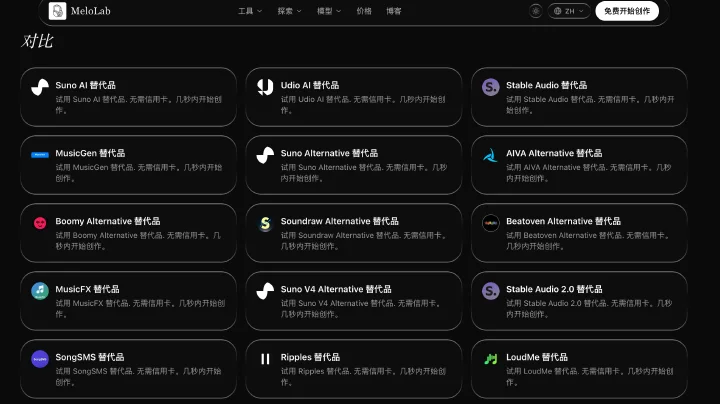Open the Udio AI 替代品 title link
720x404 pixels.
pyautogui.click(x=310, y=85)
